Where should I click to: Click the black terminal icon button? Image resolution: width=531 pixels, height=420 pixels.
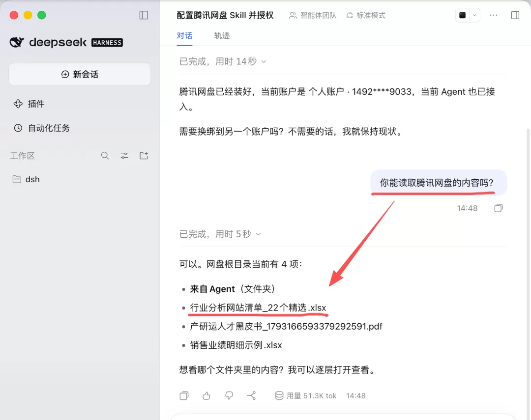click(462, 15)
